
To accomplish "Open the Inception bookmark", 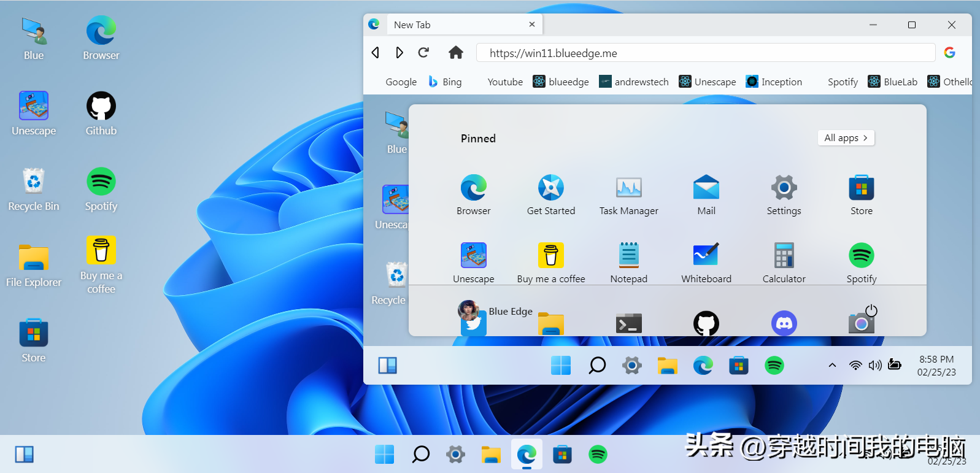I will pyautogui.click(x=774, y=82).
